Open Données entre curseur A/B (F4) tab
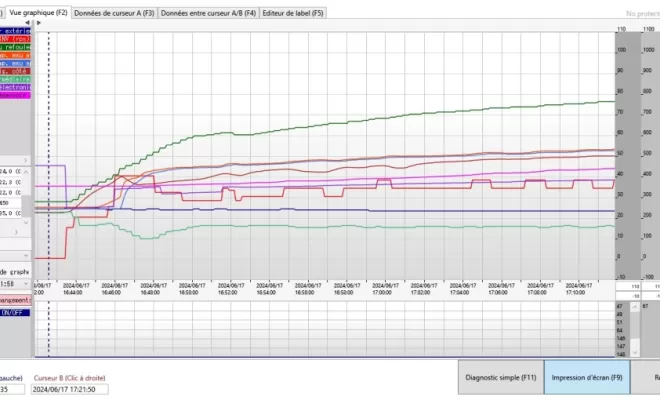This screenshot has width=660, height=400. point(207,13)
